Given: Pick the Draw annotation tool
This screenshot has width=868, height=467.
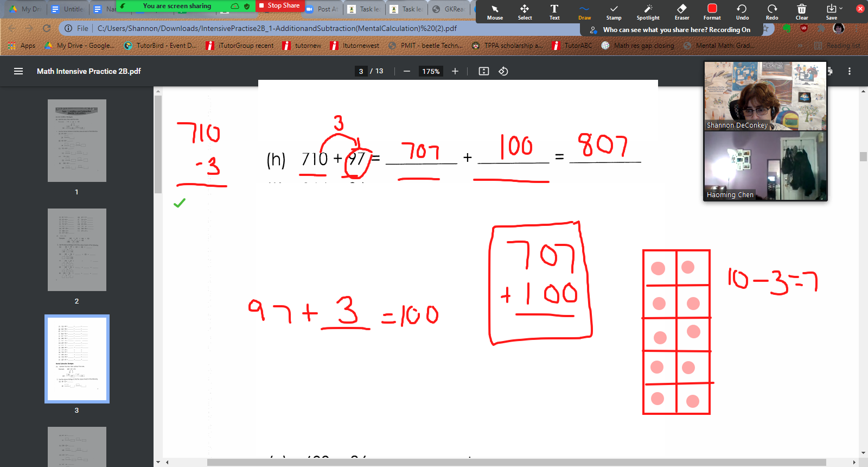Looking at the screenshot, I should pyautogui.click(x=584, y=11).
